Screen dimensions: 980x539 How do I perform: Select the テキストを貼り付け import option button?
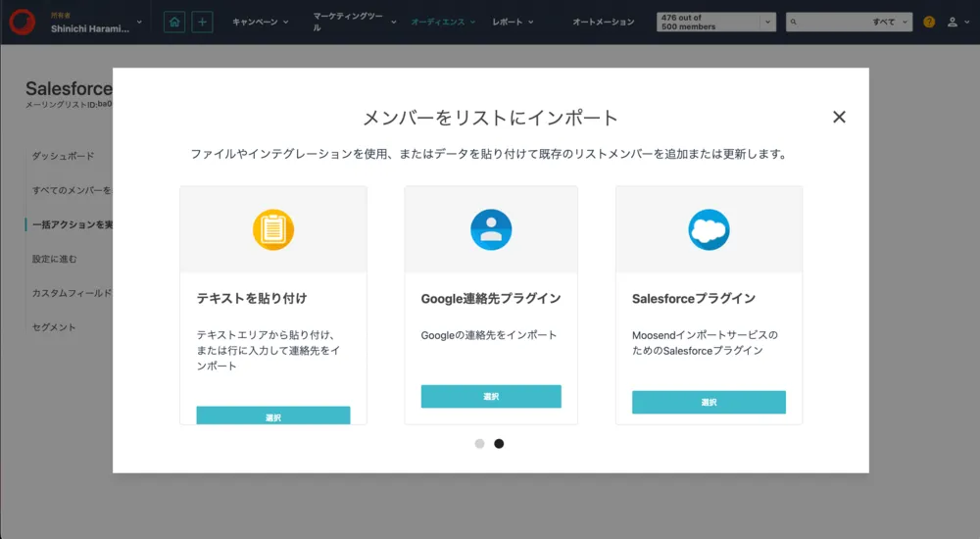coord(273,416)
